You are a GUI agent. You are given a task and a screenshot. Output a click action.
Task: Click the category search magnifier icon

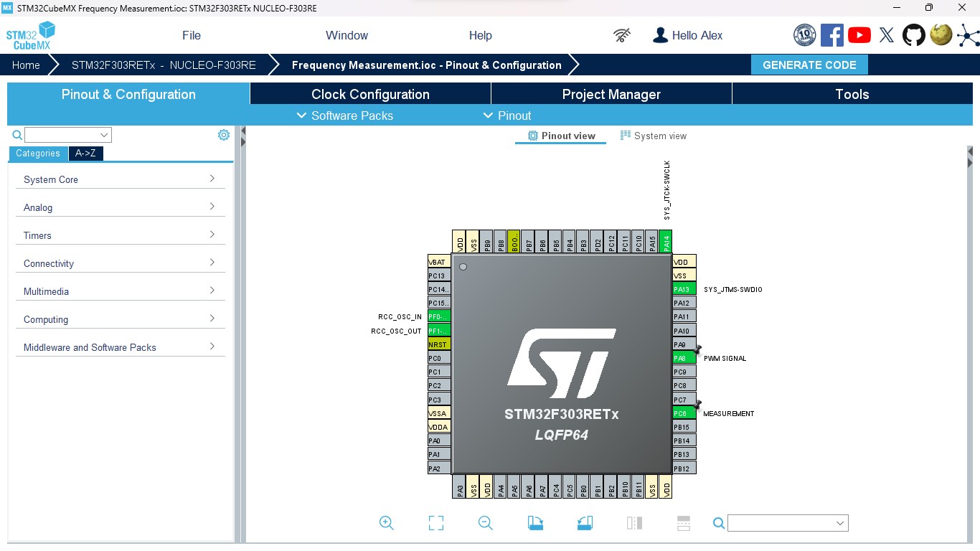(17, 135)
